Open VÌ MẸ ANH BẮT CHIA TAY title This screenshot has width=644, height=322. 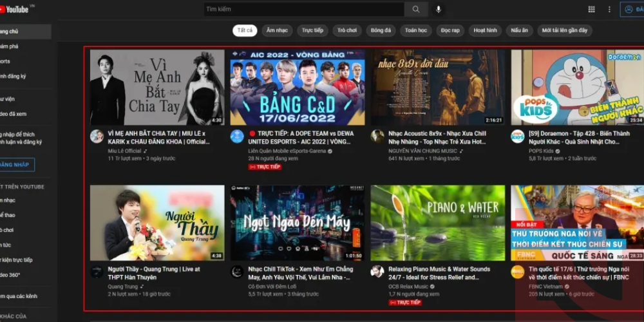pyautogui.click(x=158, y=138)
